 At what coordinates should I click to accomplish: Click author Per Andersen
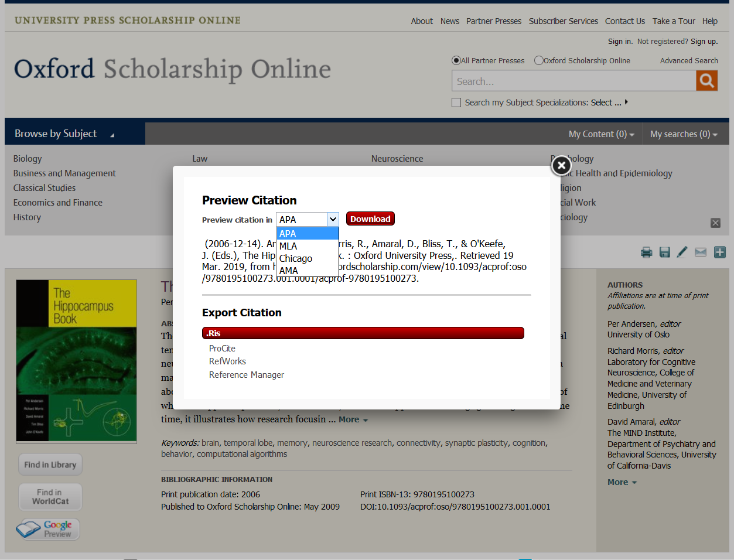click(631, 324)
